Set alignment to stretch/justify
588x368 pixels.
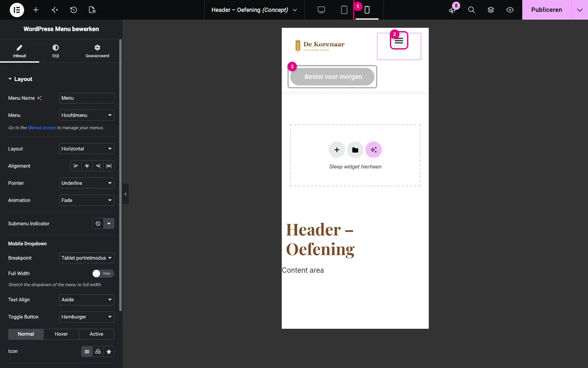tap(109, 166)
